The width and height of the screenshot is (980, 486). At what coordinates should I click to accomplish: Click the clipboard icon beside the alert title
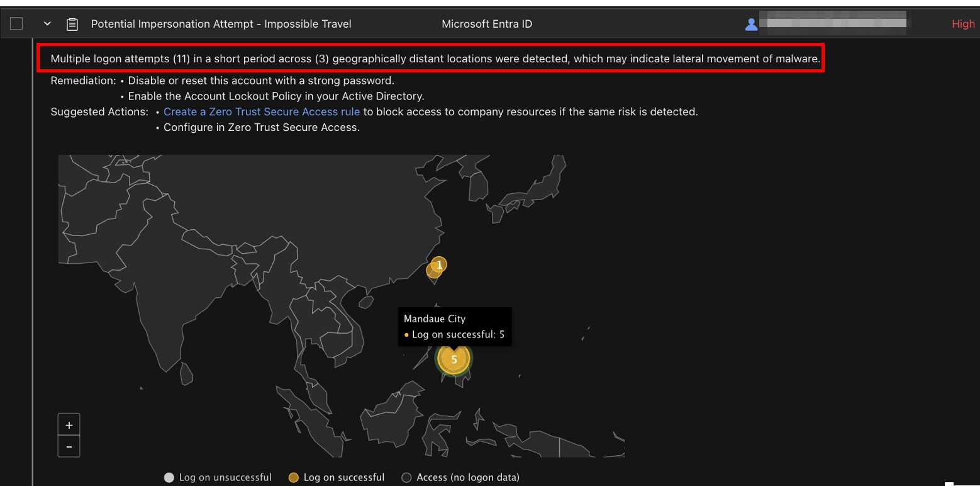[72, 24]
